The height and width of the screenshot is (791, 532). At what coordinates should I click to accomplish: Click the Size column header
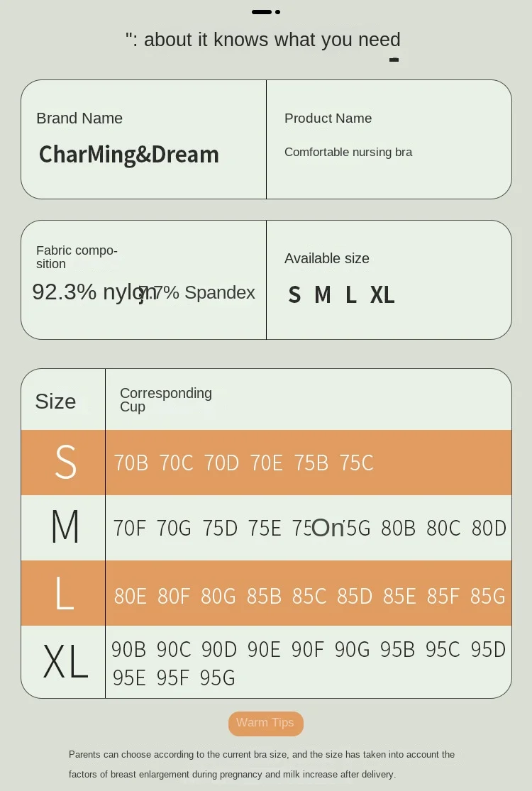tap(55, 402)
